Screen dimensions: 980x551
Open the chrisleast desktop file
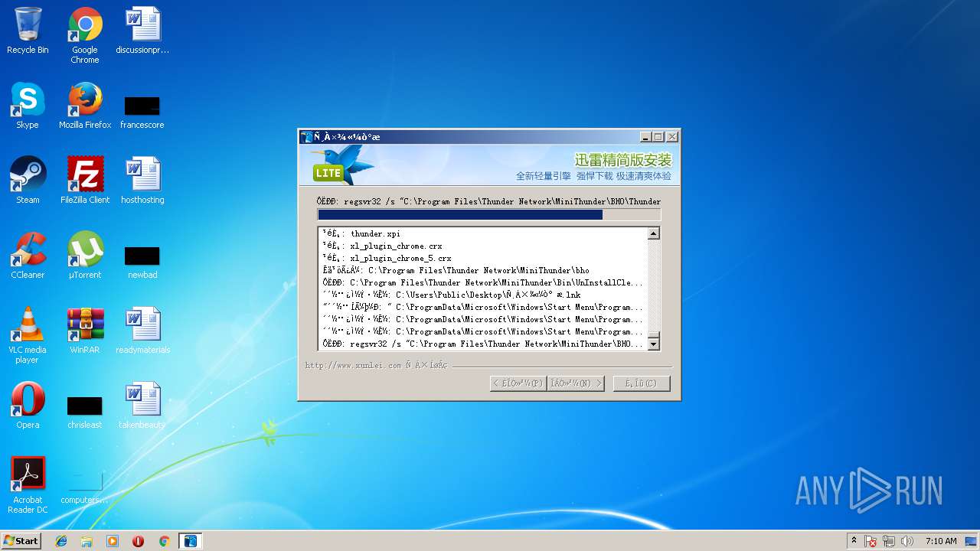pyautogui.click(x=85, y=412)
